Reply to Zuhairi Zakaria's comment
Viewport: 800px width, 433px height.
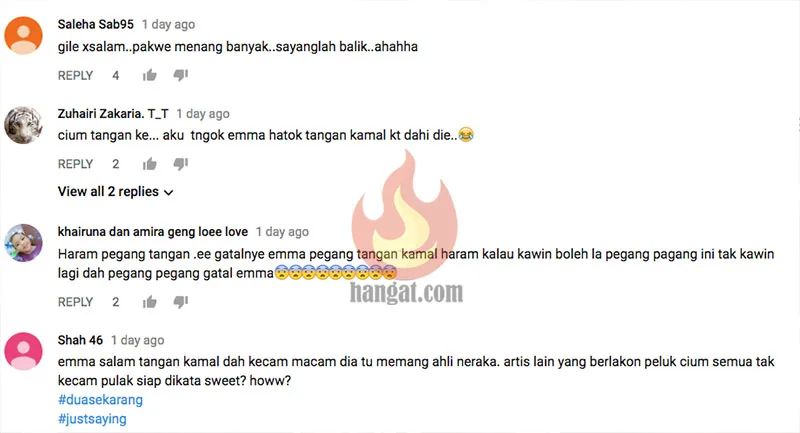pos(76,164)
